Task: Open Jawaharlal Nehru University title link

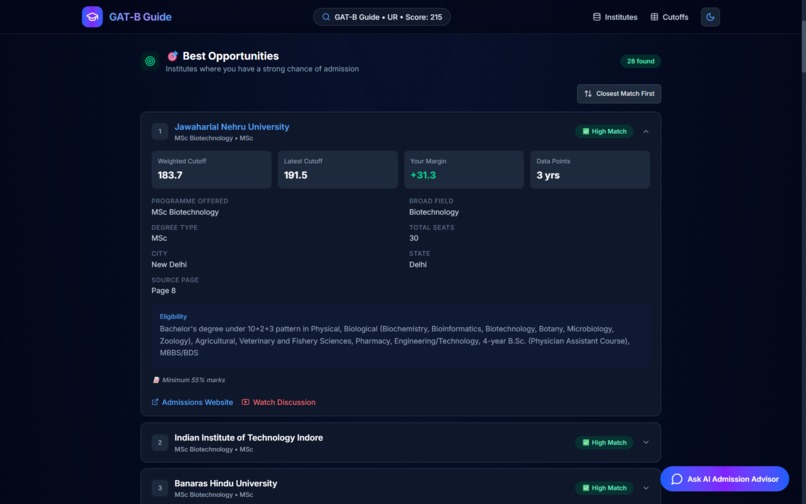Action: (x=232, y=127)
